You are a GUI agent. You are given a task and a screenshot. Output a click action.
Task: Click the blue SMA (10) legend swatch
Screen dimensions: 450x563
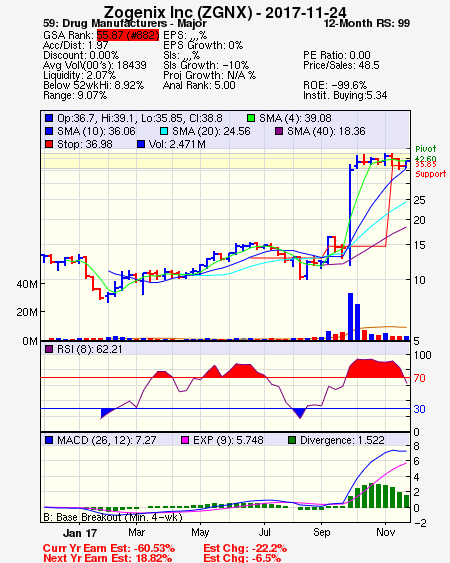(x=49, y=131)
